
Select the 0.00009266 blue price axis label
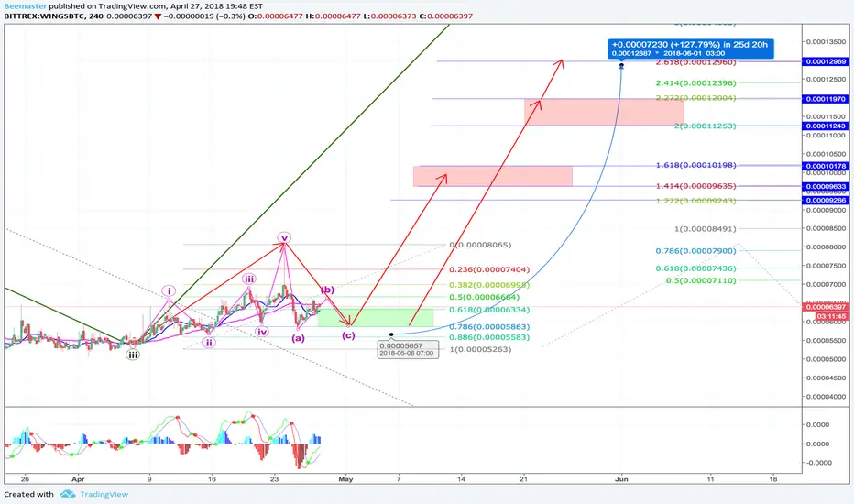[x=825, y=201]
